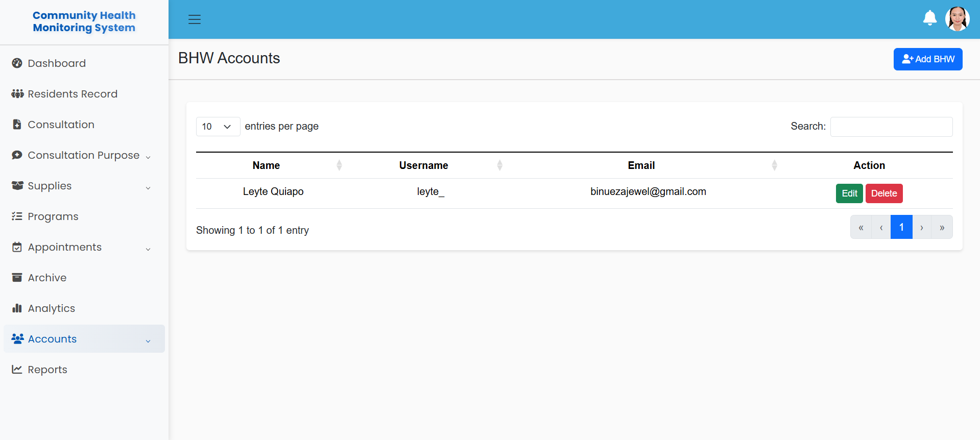Click the Username column header
The height and width of the screenshot is (440, 980).
pos(424,165)
